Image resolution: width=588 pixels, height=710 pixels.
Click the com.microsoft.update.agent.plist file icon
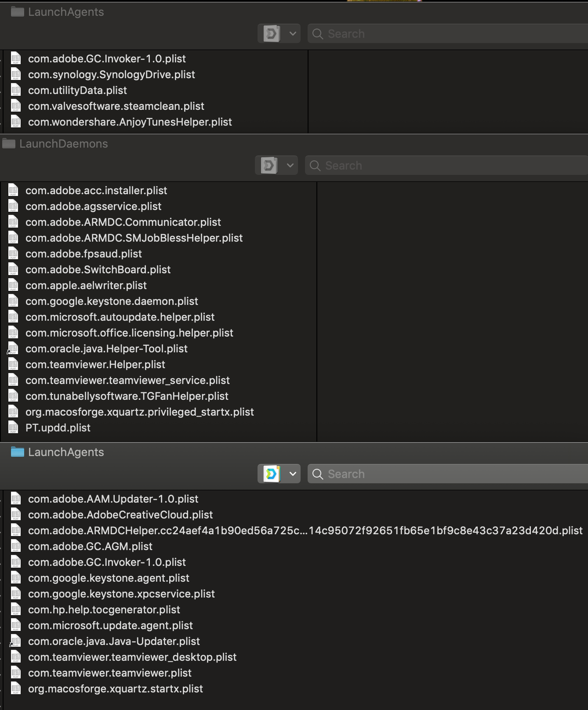tap(16, 625)
